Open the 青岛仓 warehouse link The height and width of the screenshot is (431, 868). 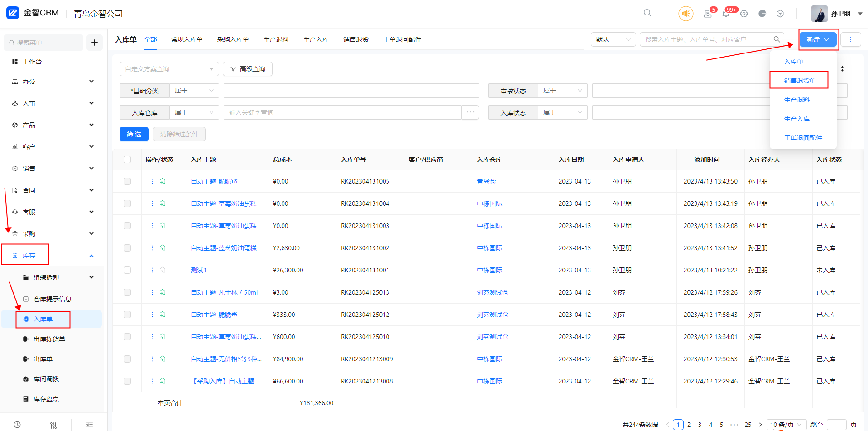[x=486, y=181]
